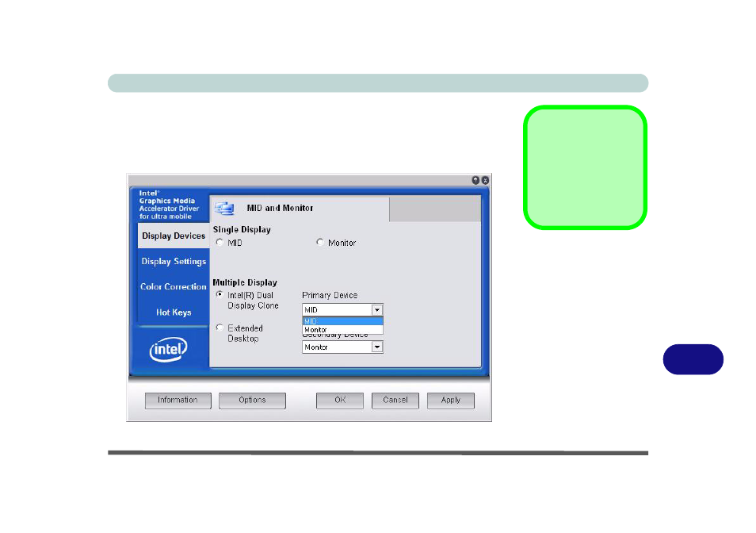Click the Single Display section label
Image resolution: width=756 pixels, height=533 pixels.
(242, 229)
